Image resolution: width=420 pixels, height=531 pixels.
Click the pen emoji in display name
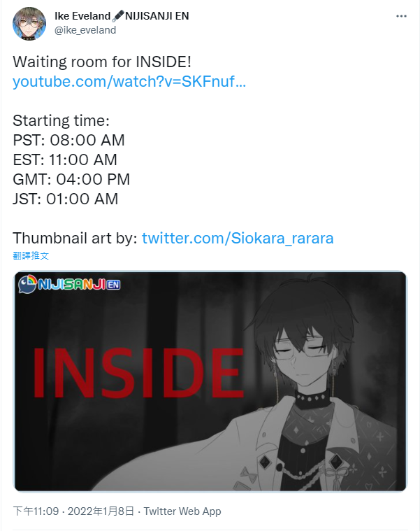tap(117, 16)
